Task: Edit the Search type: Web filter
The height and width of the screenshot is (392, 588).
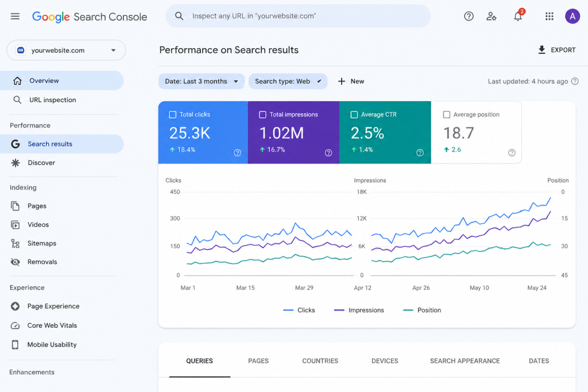Action: pos(288,81)
